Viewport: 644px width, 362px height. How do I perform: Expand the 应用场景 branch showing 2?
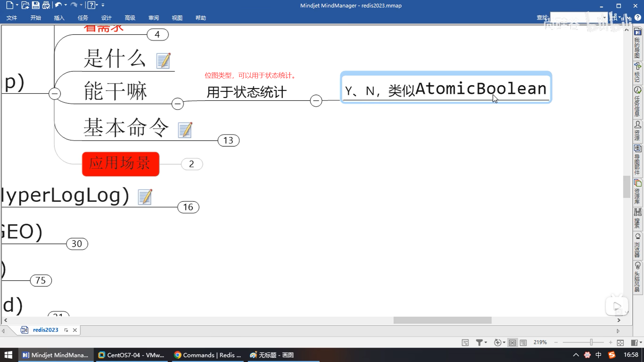point(192,164)
